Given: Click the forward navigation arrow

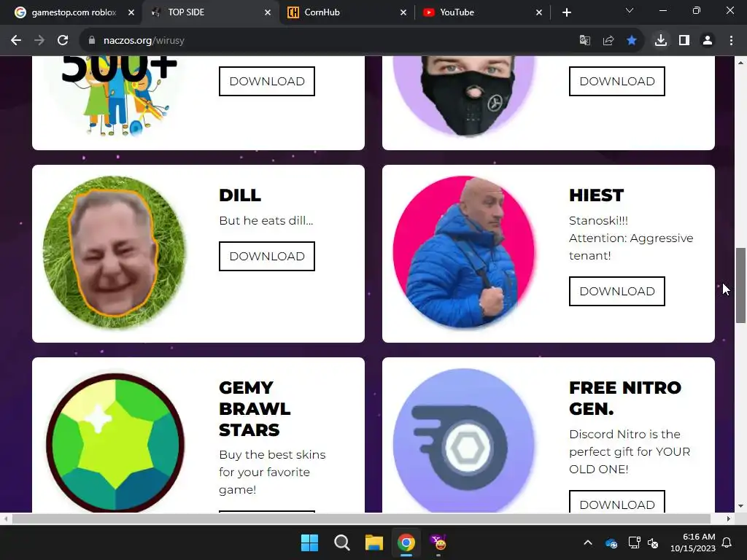Looking at the screenshot, I should coord(39,41).
